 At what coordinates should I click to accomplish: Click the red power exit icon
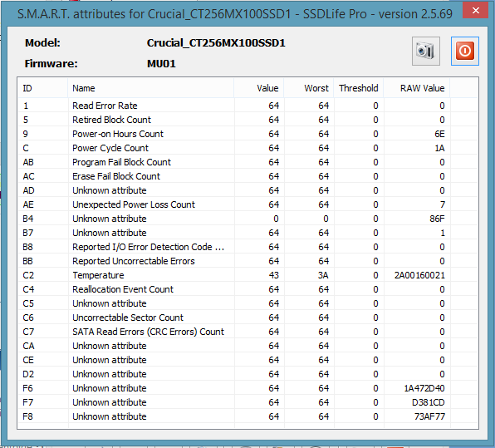tap(465, 51)
